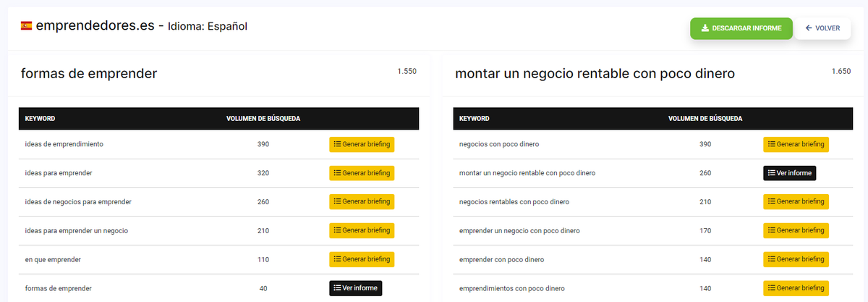868x302 pixels.
Task: Select keyword text 'negocios con poco dinero'
Action: [499, 144]
